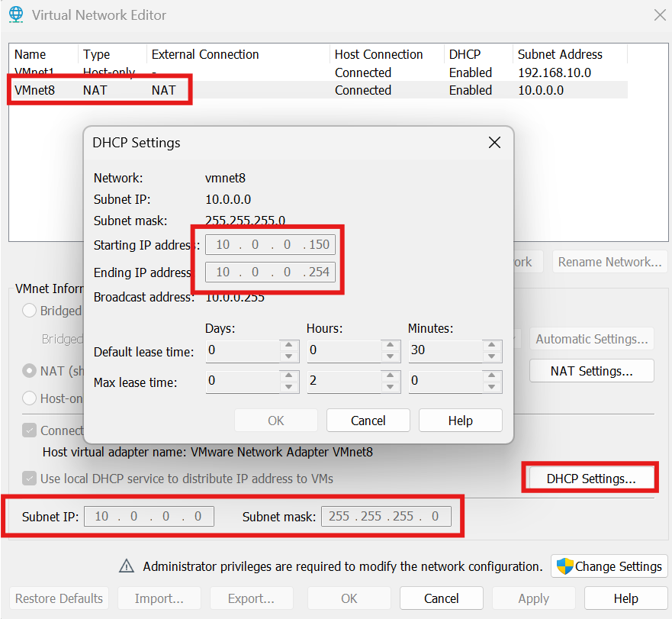The width and height of the screenshot is (672, 619).
Task: Click the Host Connection column header
Action: (x=387, y=54)
